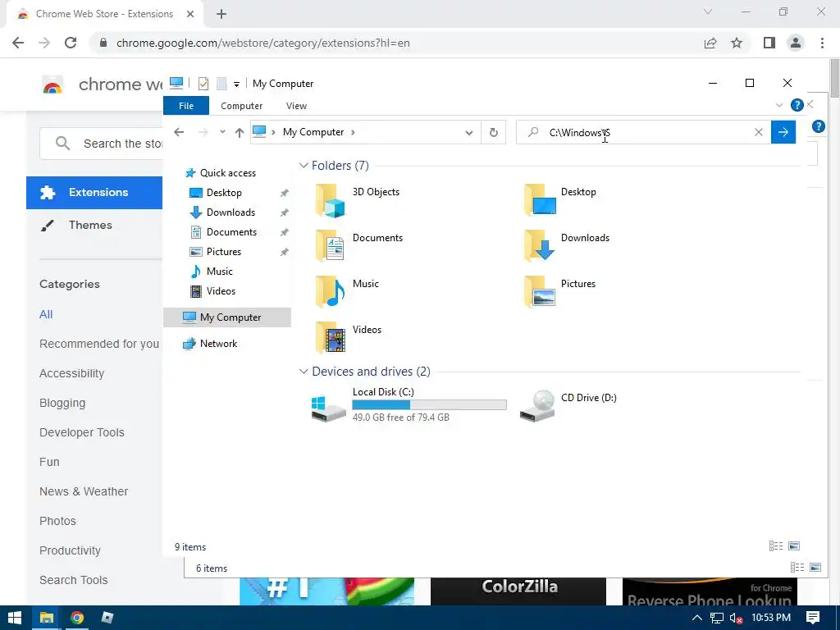This screenshot has width=840, height=630.
Task: Choose Developer Tools category
Action: [x=81, y=432]
